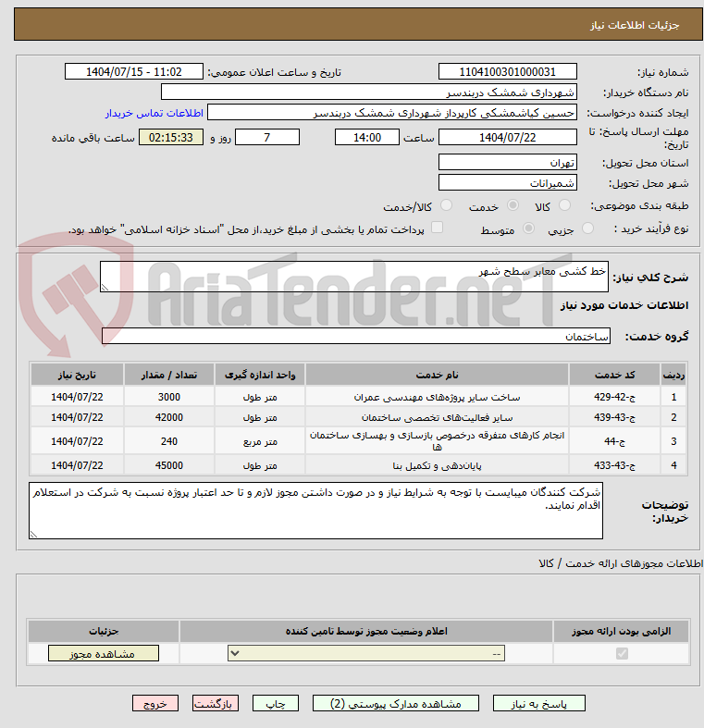Click the جزئیات column header in permits table

pyautogui.click(x=104, y=632)
